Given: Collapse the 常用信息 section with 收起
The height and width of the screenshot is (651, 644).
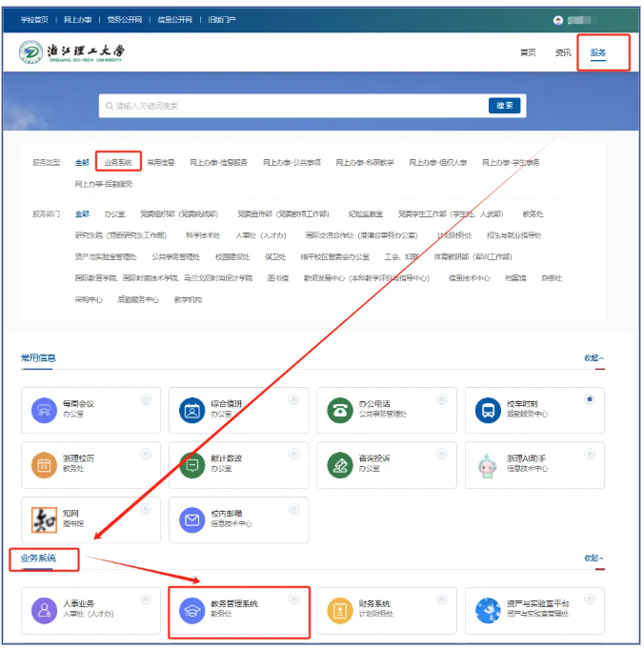Looking at the screenshot, I should point(594,358).
